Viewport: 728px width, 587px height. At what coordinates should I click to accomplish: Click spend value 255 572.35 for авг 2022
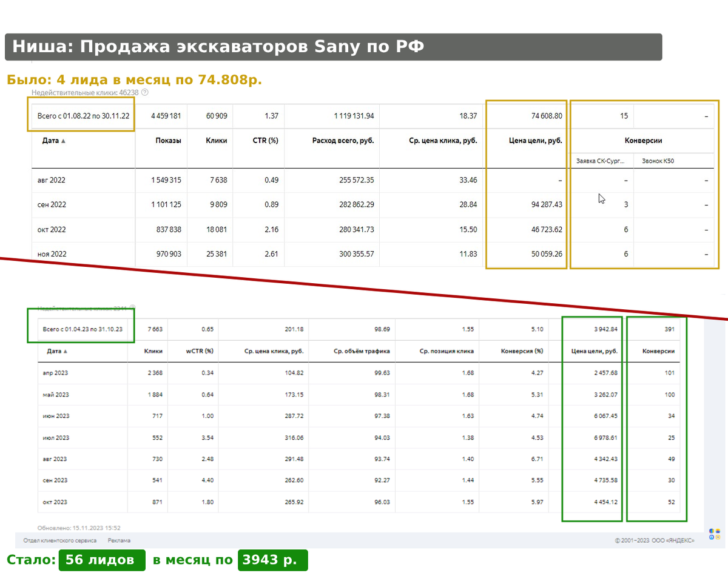[356, 180]
